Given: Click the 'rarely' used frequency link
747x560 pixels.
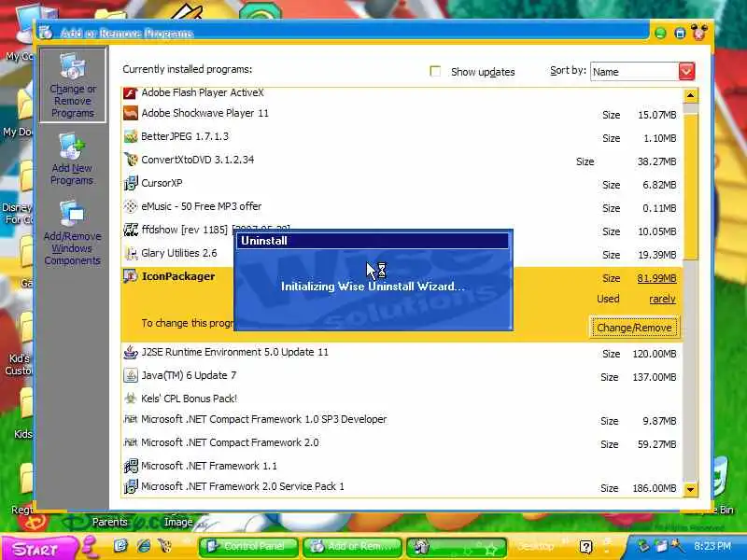Looking at the screenshot, I should point(662,299).
